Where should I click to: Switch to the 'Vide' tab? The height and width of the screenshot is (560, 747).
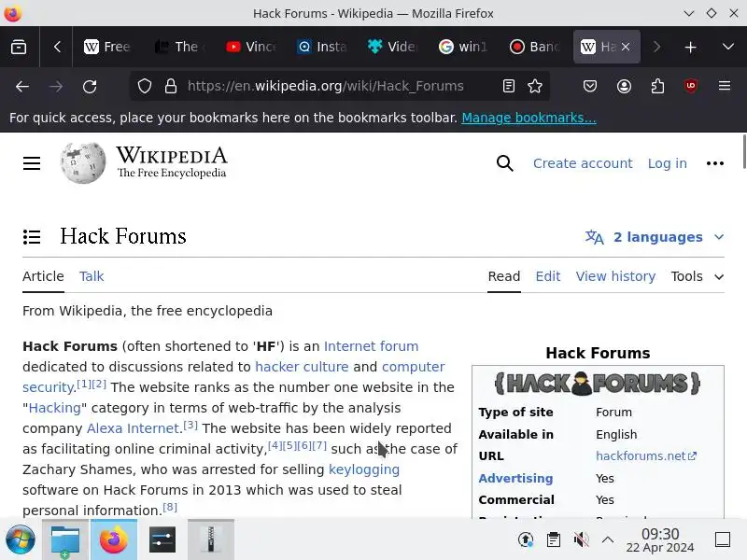pyautogui.click(x=392, y=47)
